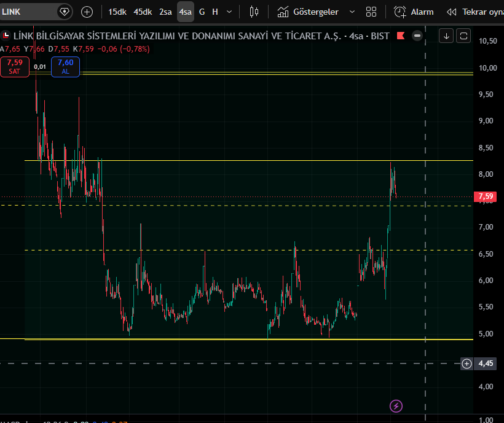
Task: Click the diamond badge beside LINK symbol
Action: point(65,12)
